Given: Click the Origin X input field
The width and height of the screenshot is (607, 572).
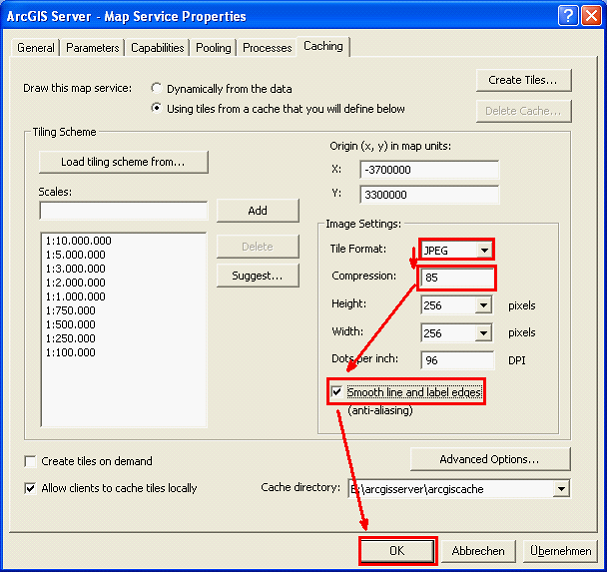Looking at the screenshot, I should pyautogui.click(x=429, y=170).
